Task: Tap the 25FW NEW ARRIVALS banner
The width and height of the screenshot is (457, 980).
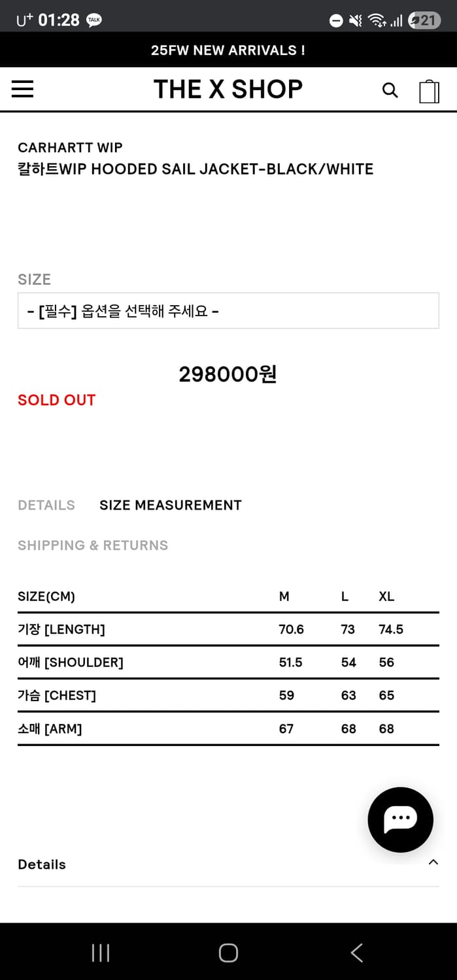Action: click(x=228, y=50)
